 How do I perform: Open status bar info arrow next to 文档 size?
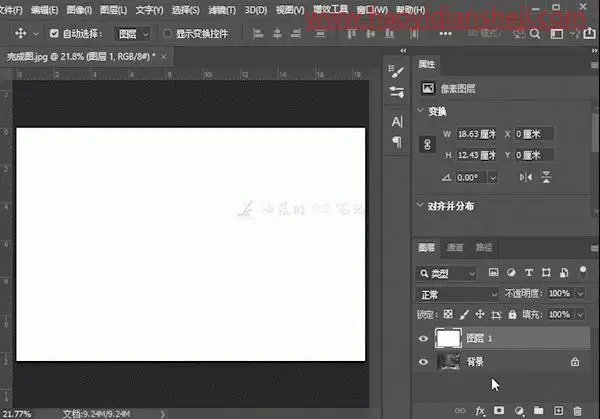coord(163,414)
